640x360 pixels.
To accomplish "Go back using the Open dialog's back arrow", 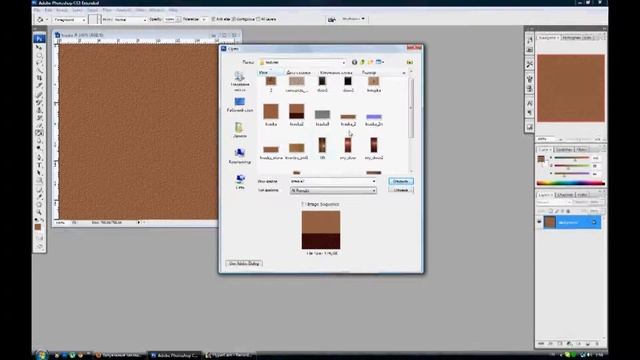I will [354, 62].
